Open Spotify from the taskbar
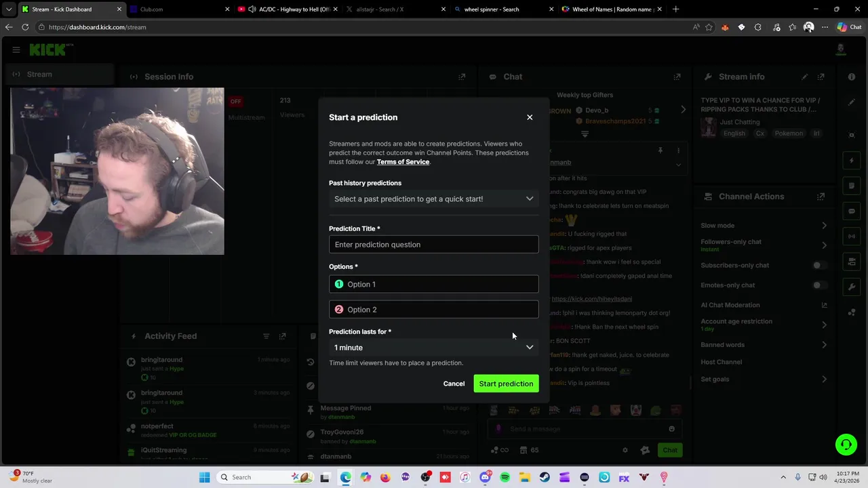868x488 pixels. [505, 478]
